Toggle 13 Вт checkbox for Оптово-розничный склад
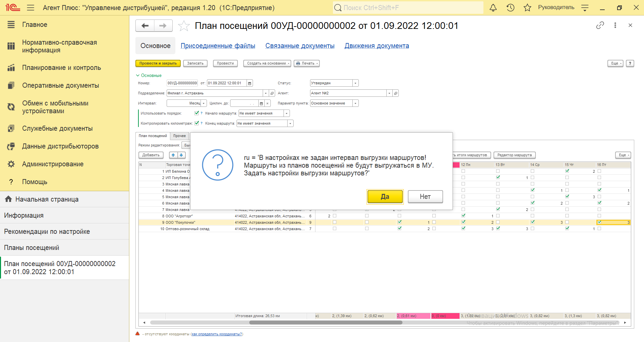Image resolution: width=644 pixels, height=342 pixels. [498, 228]
